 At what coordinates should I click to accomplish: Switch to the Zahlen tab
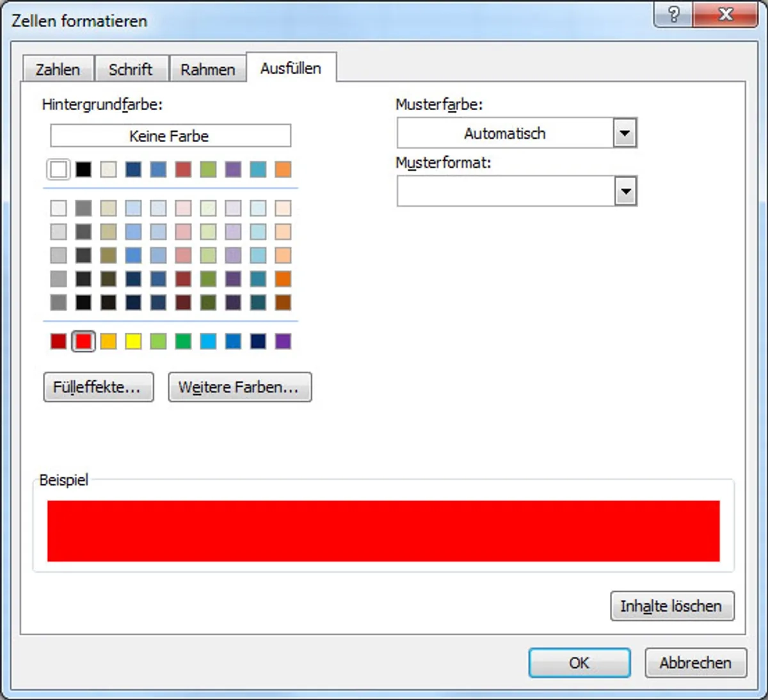tap(58, 69)
